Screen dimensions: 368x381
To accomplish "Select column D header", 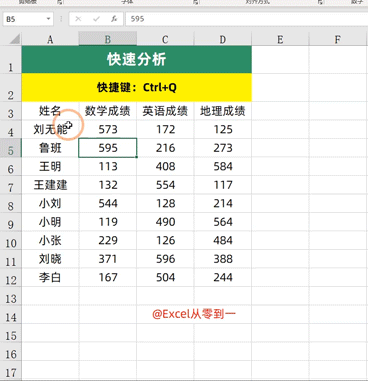I will [223, 39].
